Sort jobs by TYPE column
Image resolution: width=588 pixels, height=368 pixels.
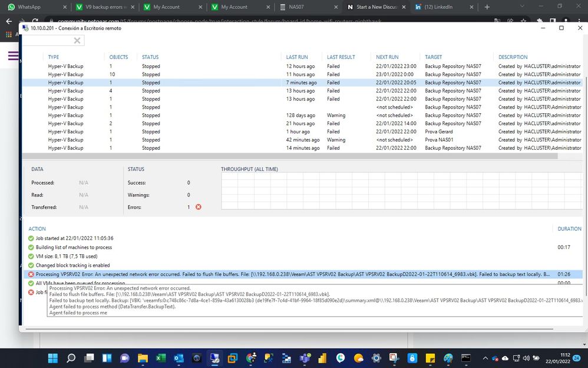pos(53,57)
